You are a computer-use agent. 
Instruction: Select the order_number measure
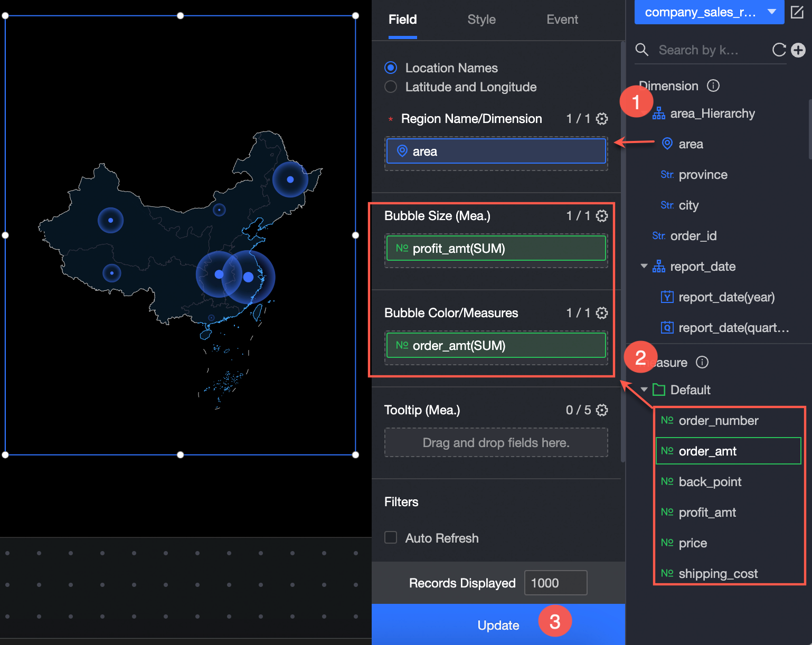coord(719,421)
